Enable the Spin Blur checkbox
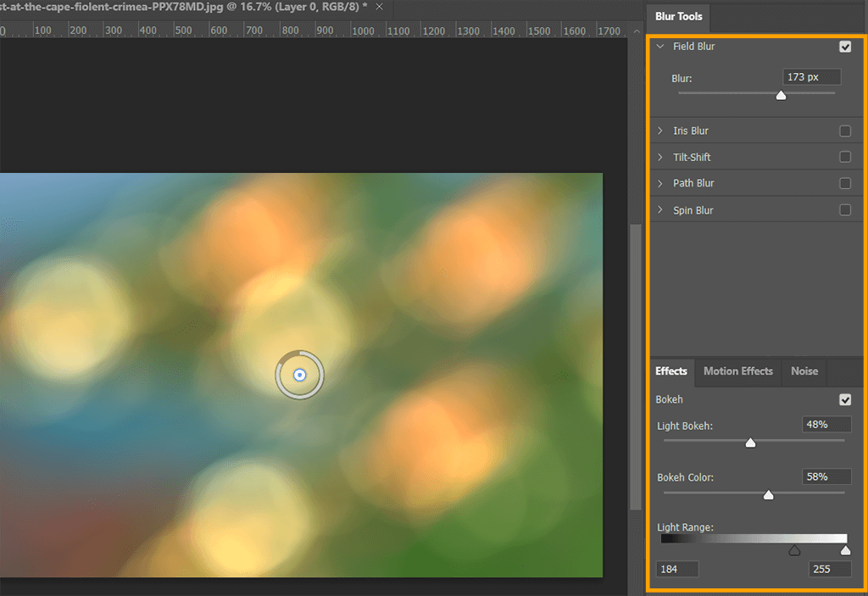The image size is (868, 596). 845,210
